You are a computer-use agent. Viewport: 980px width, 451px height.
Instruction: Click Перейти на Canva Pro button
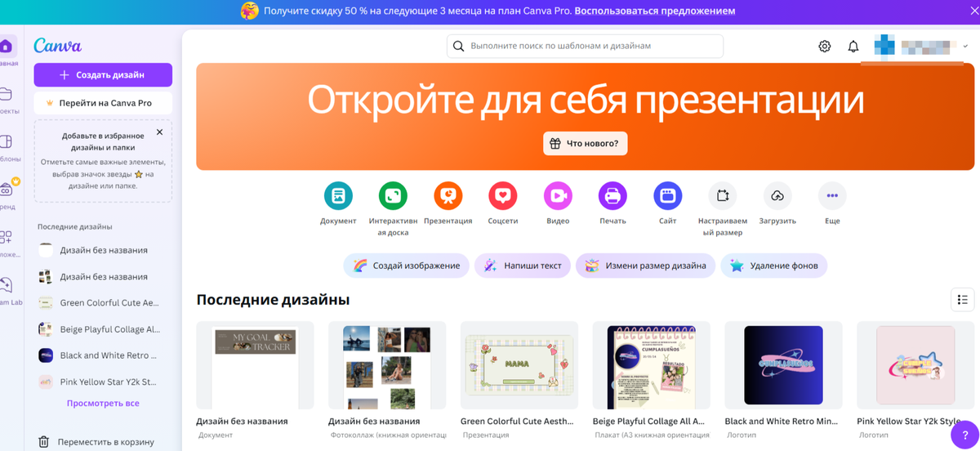click(x=103, y=103)
